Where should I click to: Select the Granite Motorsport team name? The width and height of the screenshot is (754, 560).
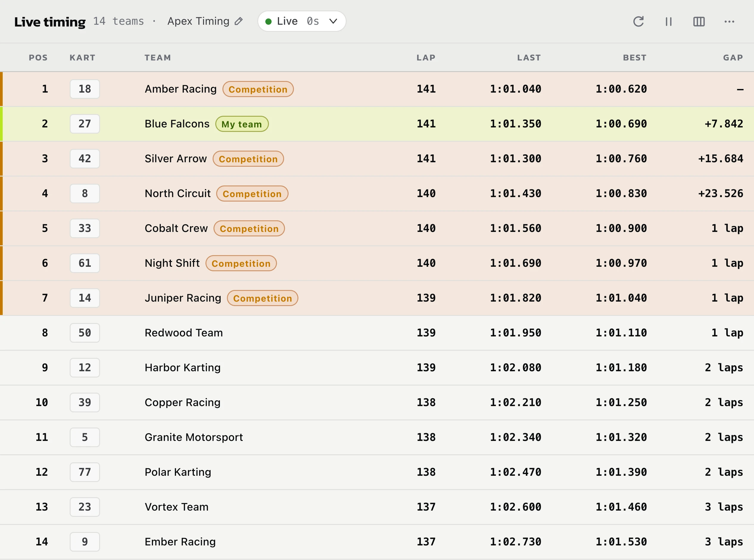(194, 437)
